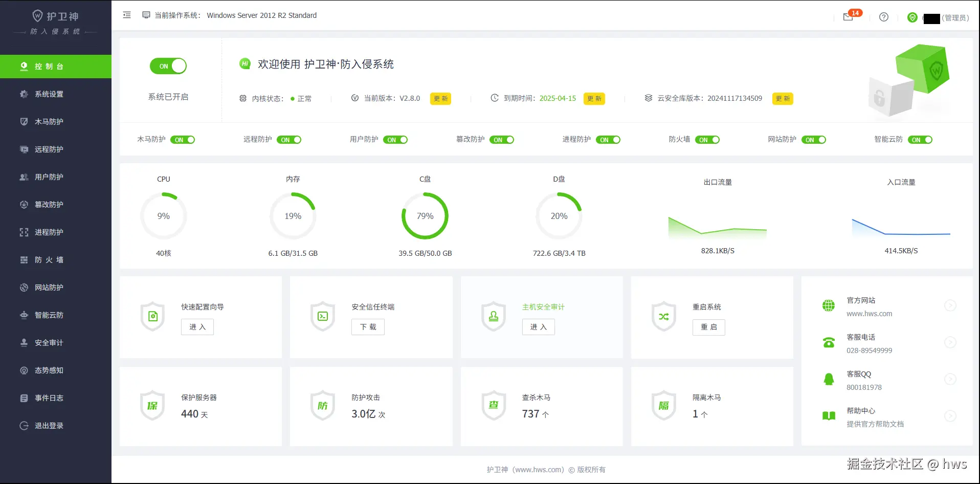Viewport: 980px width, 484px height.
Task: Toggle the main system ON switch
Action: click(x=168, y=66)
